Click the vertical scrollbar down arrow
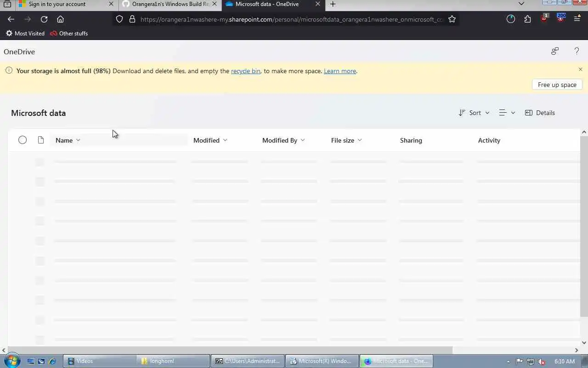The width and height of the screenshot is (588, 368). [x=584, y=343]
